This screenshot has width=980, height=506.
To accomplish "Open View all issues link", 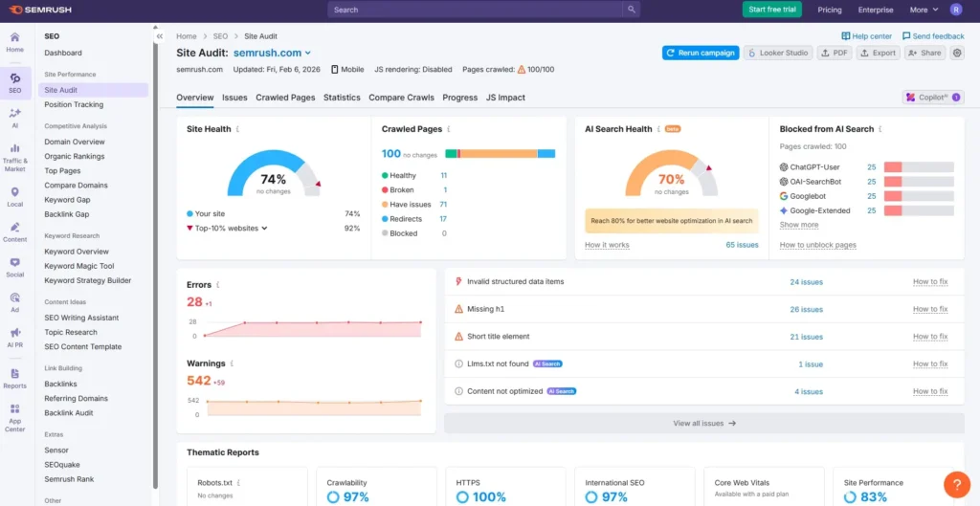I will point(703,423).
